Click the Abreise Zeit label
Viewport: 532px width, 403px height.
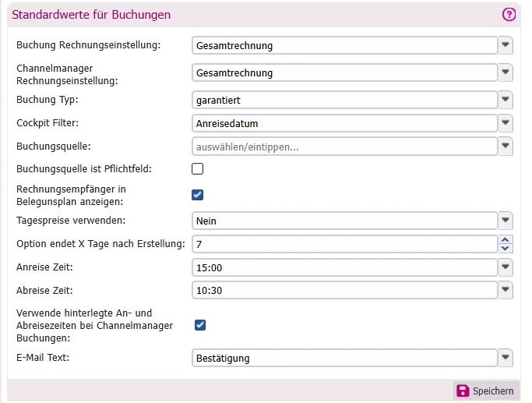tap(44, 291)
